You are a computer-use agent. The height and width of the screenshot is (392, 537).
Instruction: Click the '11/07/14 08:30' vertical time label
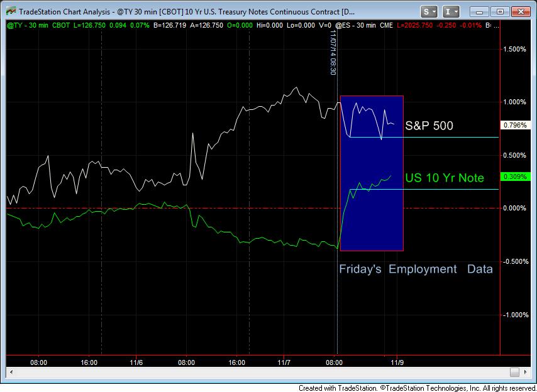coord(333,52)
